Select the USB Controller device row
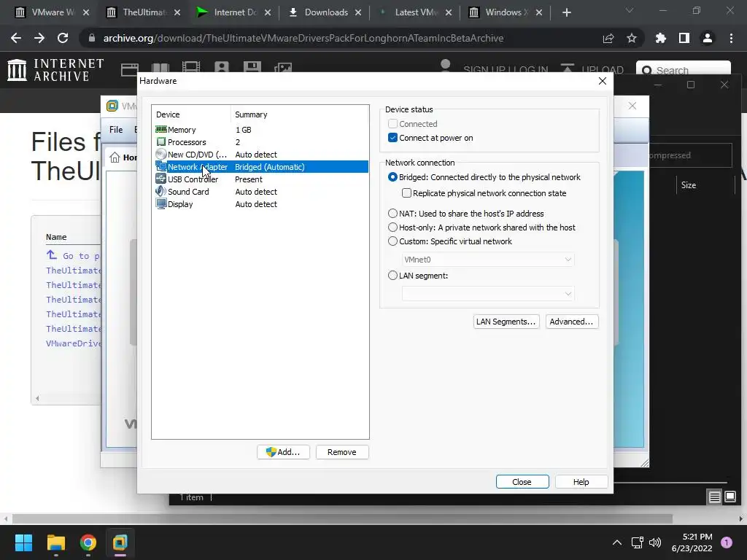The image size is (747, 560). pyautogui.click(x=260, y=179)
